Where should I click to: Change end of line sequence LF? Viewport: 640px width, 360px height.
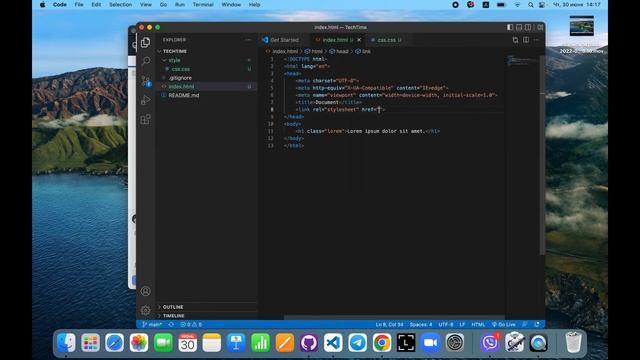[x=462, y=324]
